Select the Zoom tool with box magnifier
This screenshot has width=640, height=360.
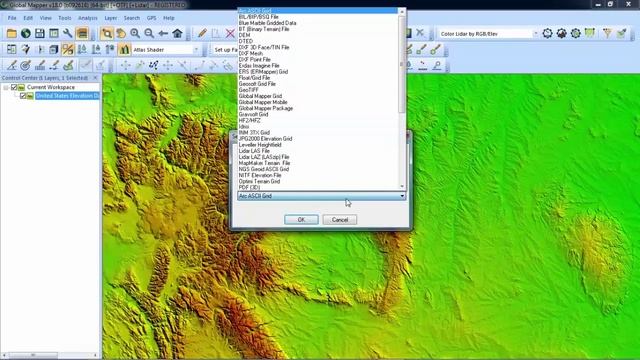tap(107, 33)
